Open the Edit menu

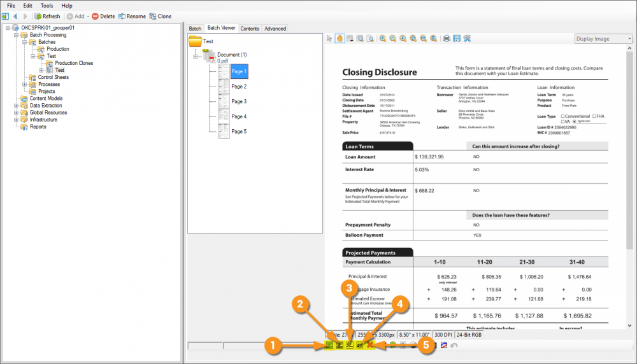pyautogui.click(x=27, y=6)
